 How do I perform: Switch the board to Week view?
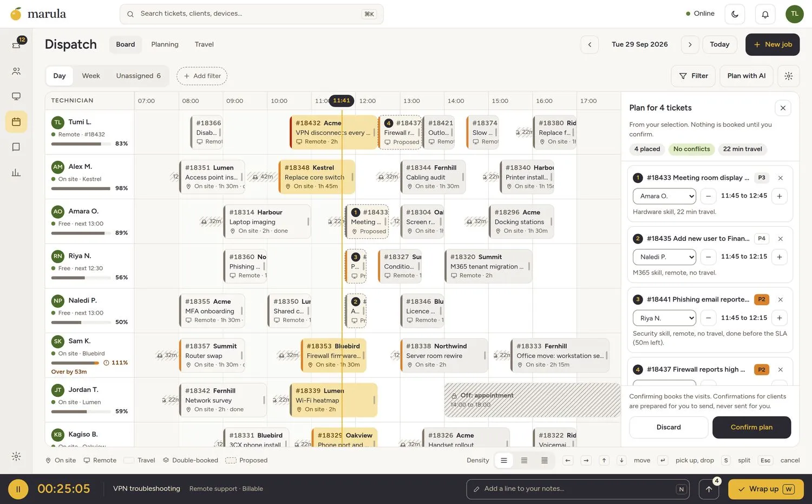pos(91,76)
